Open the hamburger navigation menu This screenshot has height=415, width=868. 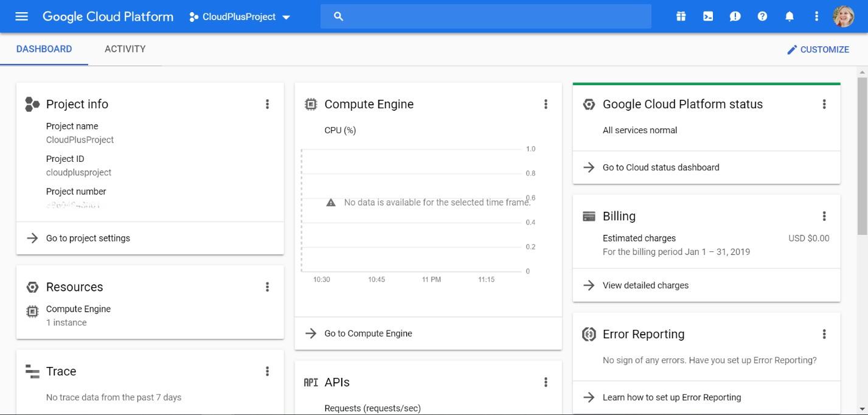(21, 16)
